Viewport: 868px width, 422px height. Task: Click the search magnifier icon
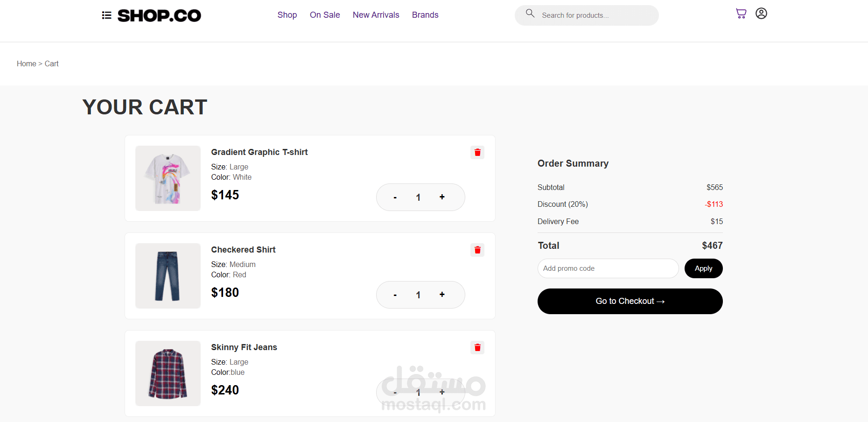[530, 14]
